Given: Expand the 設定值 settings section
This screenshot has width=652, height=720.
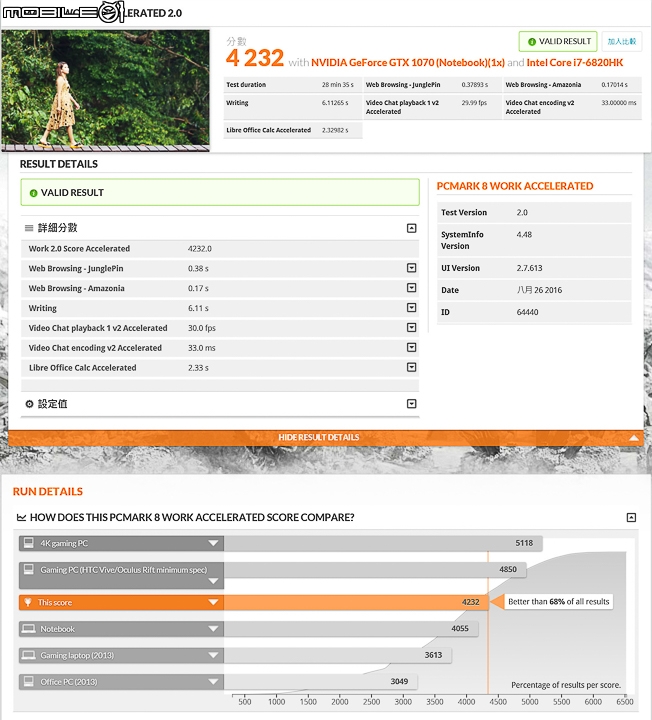Looking at the screenshot, I should point(411,404).
